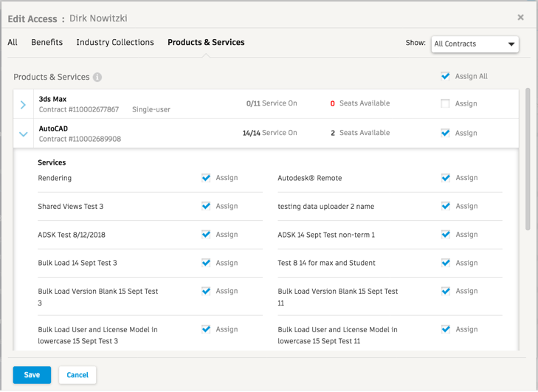
Task: Switch to the All tab
Action: (13, 42)
